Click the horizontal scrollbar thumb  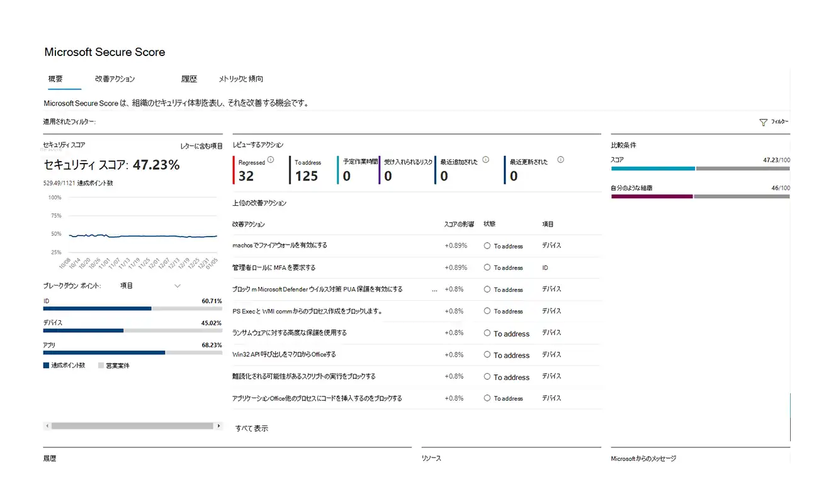coord(132,426)
